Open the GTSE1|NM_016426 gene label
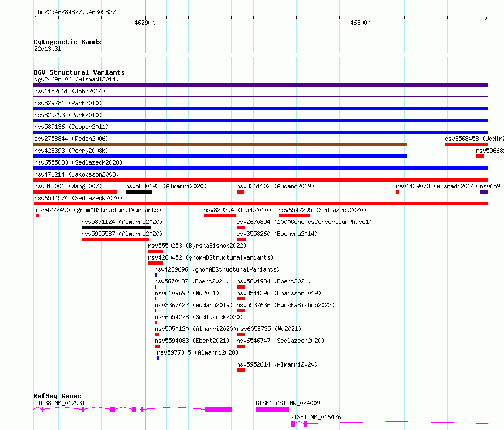The image size is (504, 430). click(315, 417)
